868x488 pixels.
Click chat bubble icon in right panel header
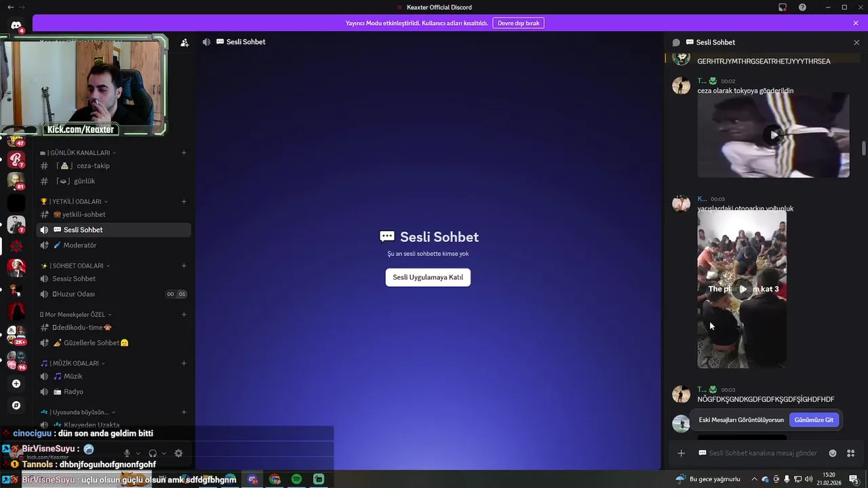[676, 42]
